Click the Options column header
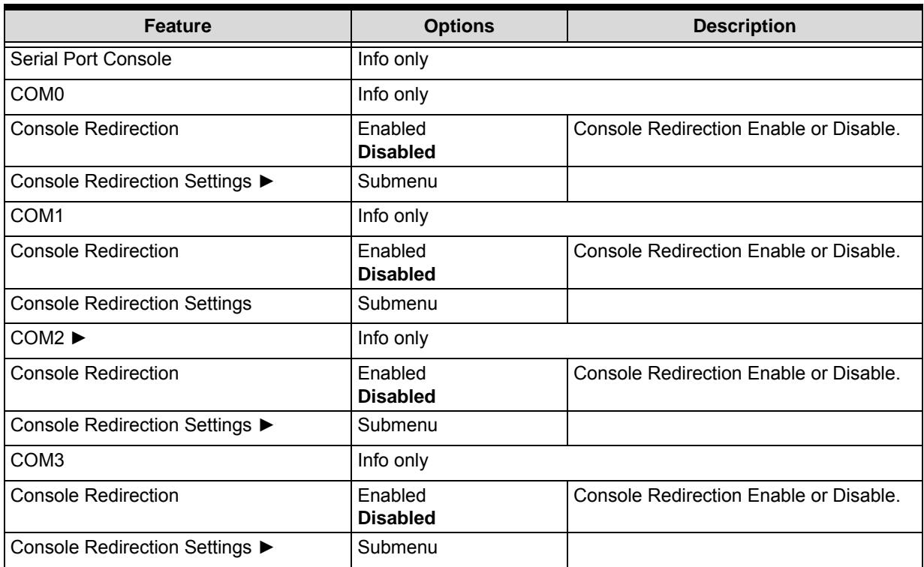 (x=460, y=26)
